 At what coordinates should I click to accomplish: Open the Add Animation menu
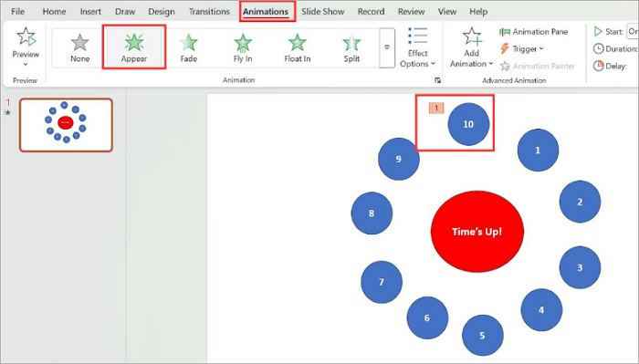click(x=472, y=47)
